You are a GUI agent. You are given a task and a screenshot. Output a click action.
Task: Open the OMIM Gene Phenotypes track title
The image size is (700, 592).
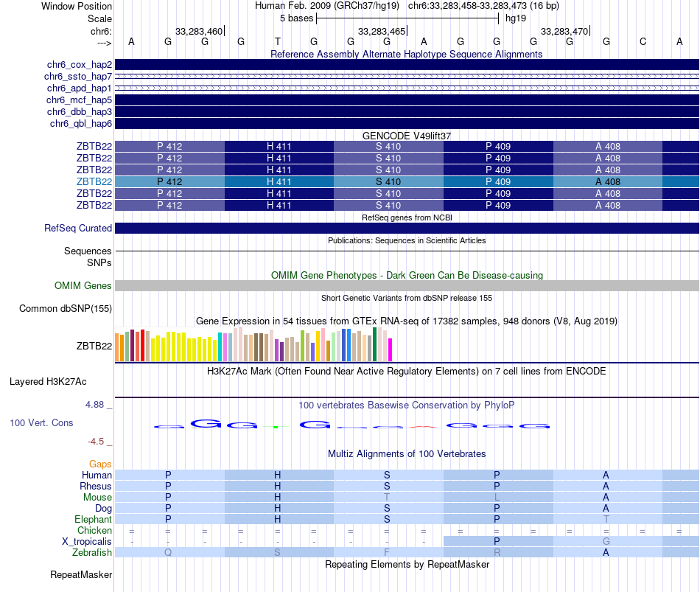tap(407, 275)
